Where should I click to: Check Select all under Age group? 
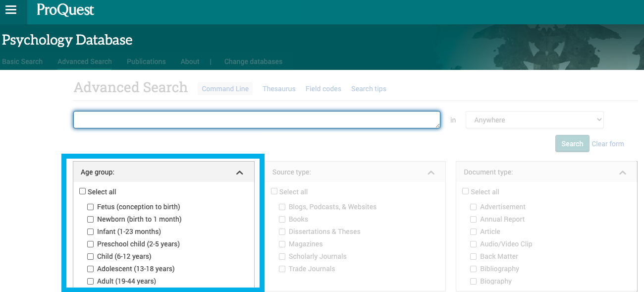point(82,191)
